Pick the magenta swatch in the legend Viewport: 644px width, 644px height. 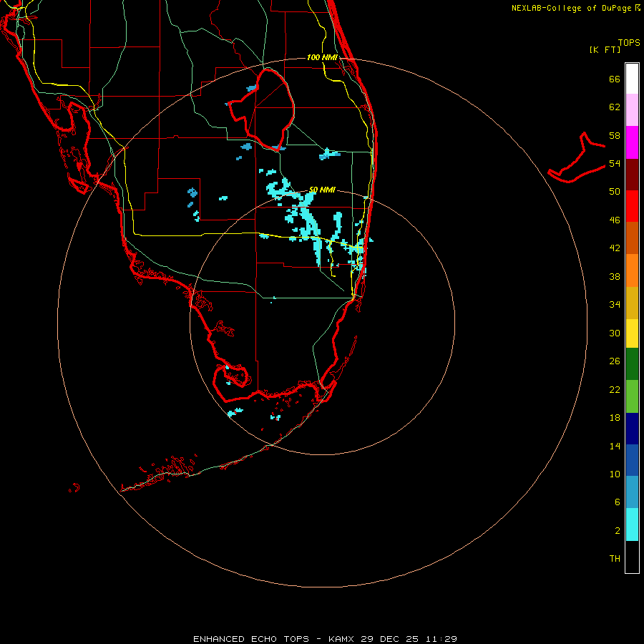632,142
